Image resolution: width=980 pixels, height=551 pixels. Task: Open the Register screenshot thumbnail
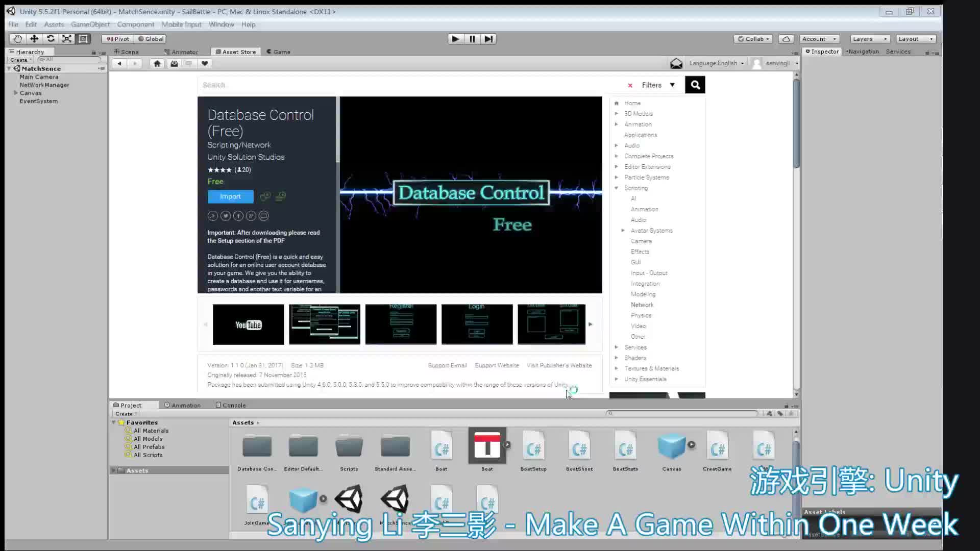coord(401,324)
